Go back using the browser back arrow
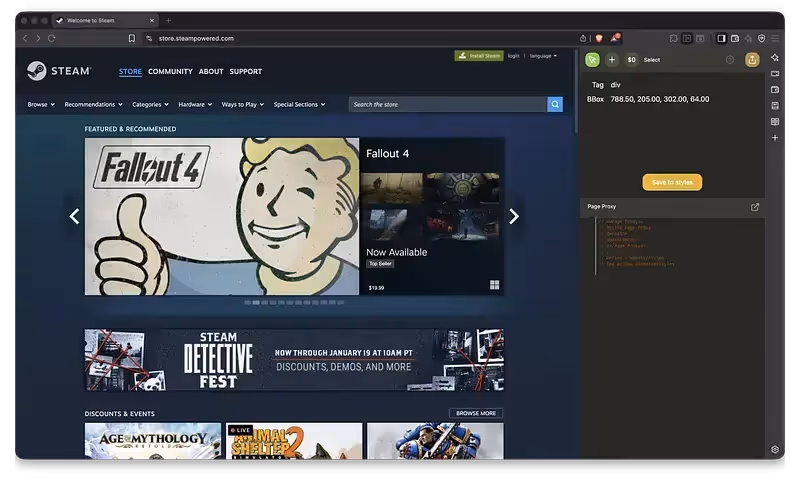The image size is (800, 478). (25, 38)
